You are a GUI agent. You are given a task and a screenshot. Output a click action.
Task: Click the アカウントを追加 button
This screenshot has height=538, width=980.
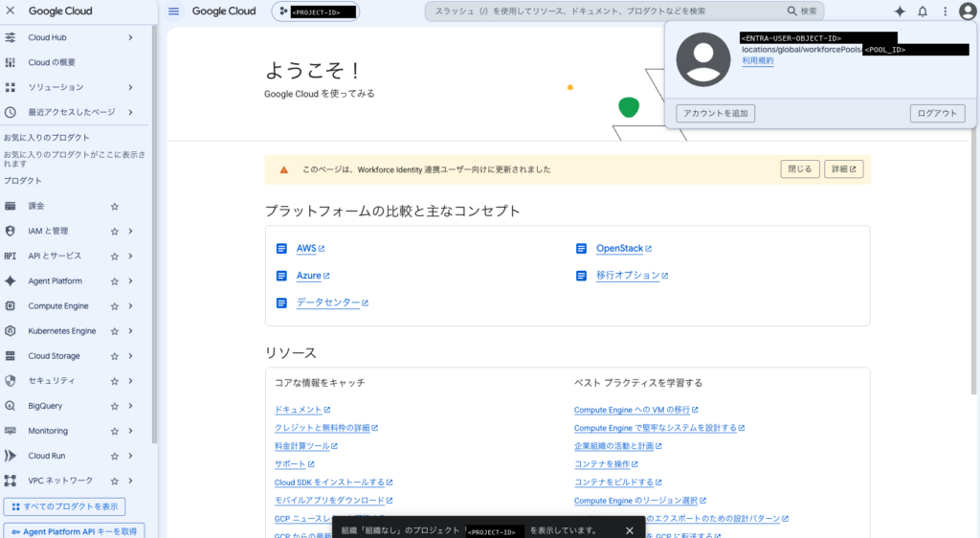click(x=716, y=113)
